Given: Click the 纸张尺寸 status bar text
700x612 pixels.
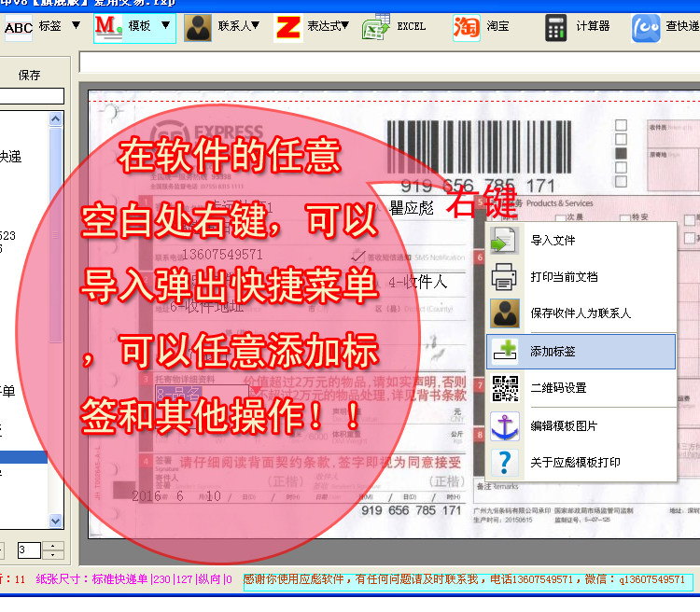Looking at the screenshot, I should pos(133,579).
